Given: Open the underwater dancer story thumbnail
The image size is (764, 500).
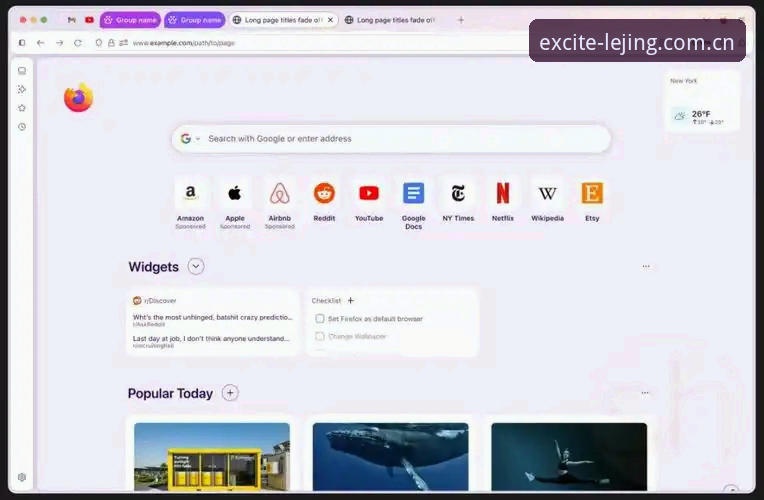Looking at the screenshot, I should click(569, 457).
